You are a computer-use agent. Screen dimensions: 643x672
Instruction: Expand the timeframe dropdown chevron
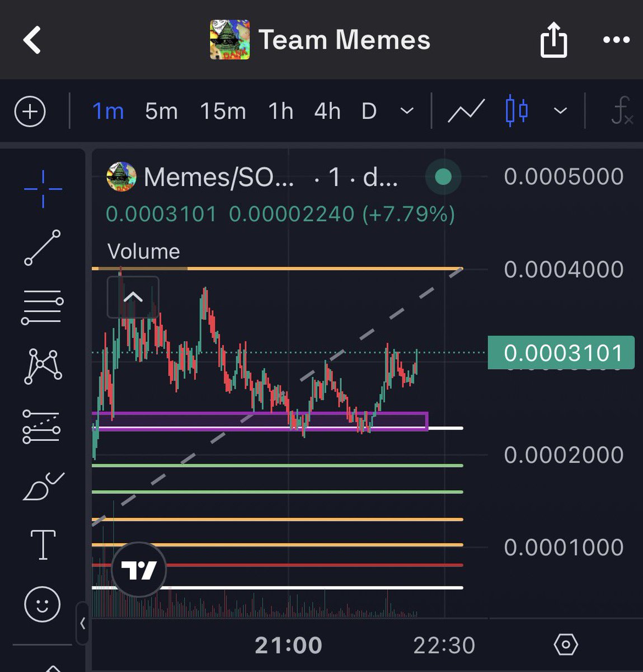pyautogui.click(x=407, y=111)
